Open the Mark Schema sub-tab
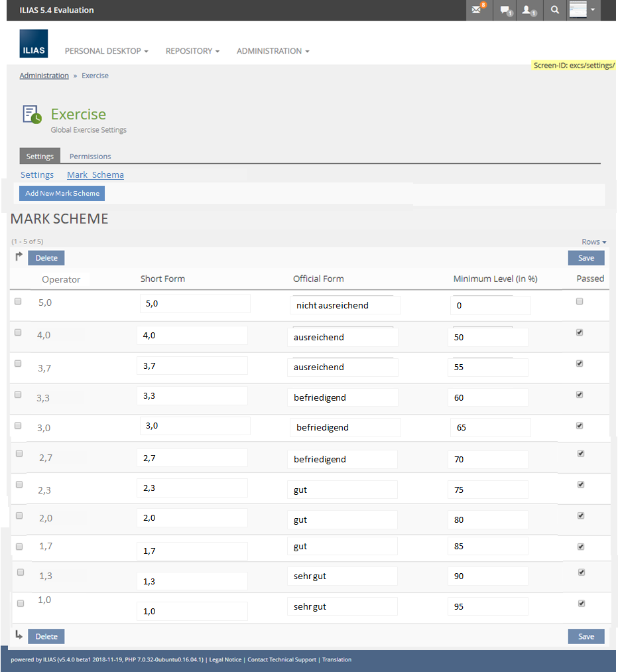 pos(95,175)
